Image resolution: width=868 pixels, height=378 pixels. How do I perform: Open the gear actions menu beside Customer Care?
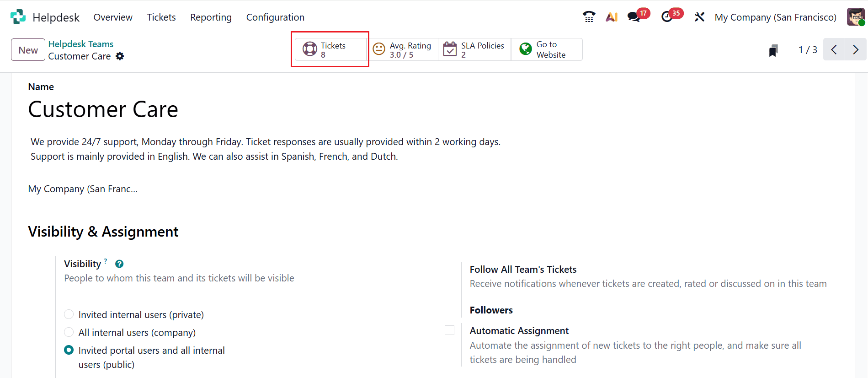(x=120, y=56)
